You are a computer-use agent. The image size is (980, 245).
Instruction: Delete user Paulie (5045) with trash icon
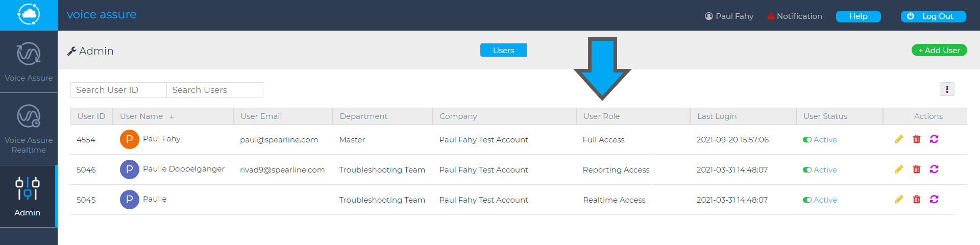(917, 200)
